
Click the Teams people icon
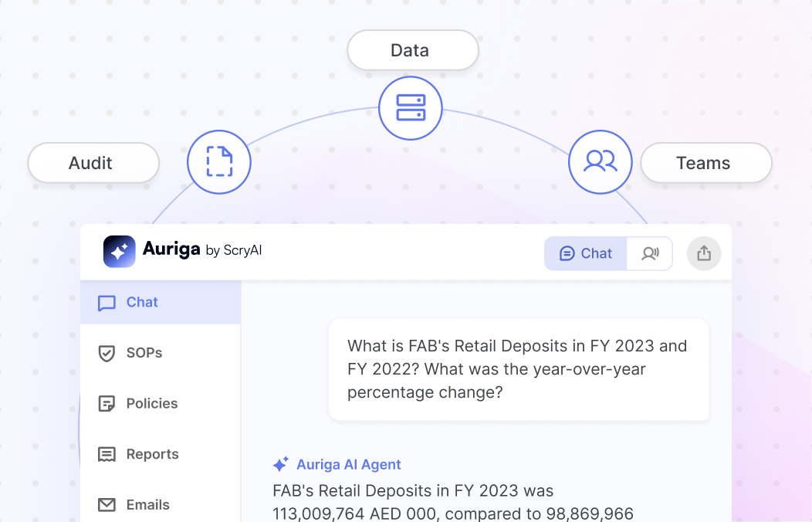(x=601, y=162)
